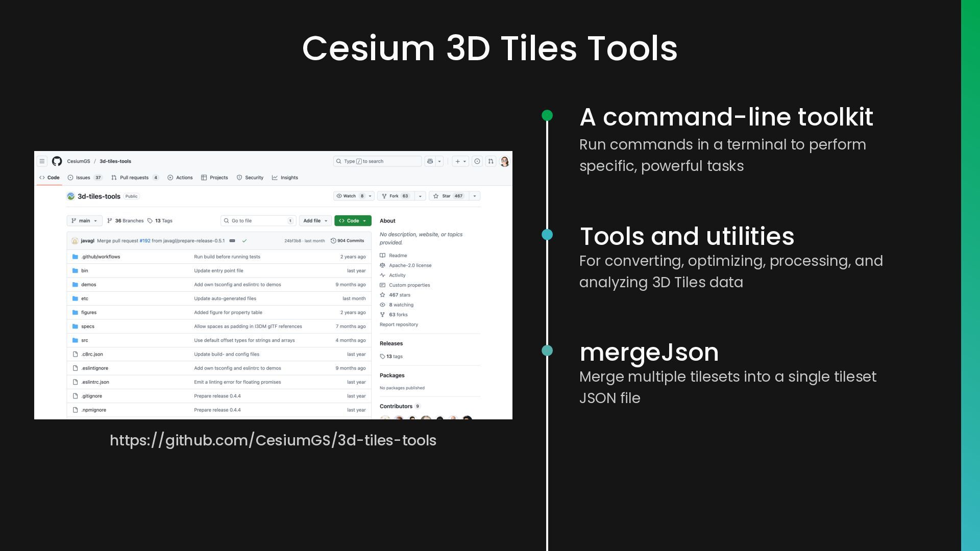
Task: Toggle Watch on the repository
Action: pos(350,196)
